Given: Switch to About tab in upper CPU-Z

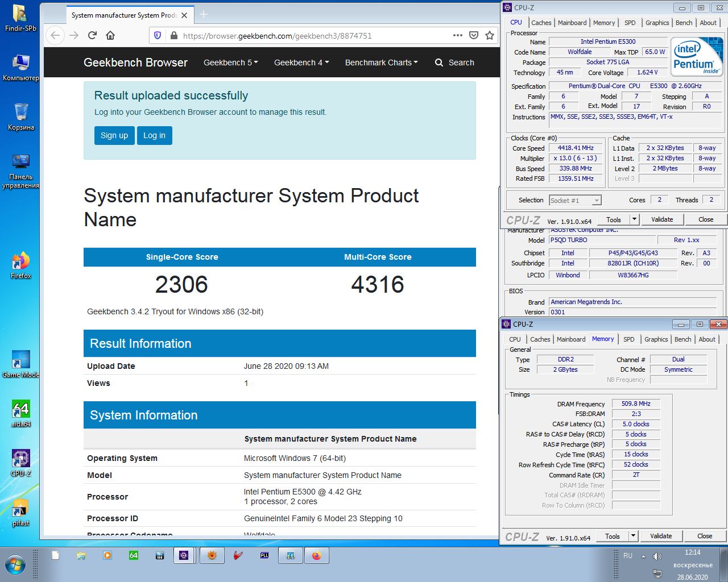Looking at the screenshot, I should tap(708, 23).
